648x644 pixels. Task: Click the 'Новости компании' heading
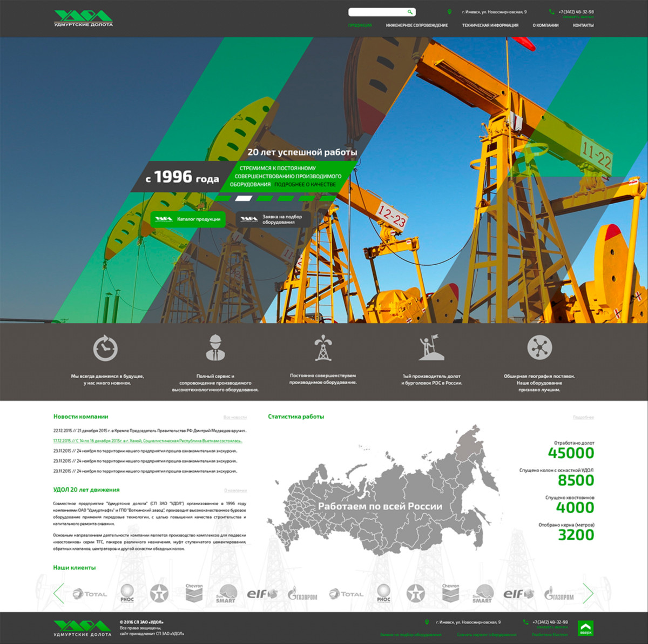pos(80,417)
